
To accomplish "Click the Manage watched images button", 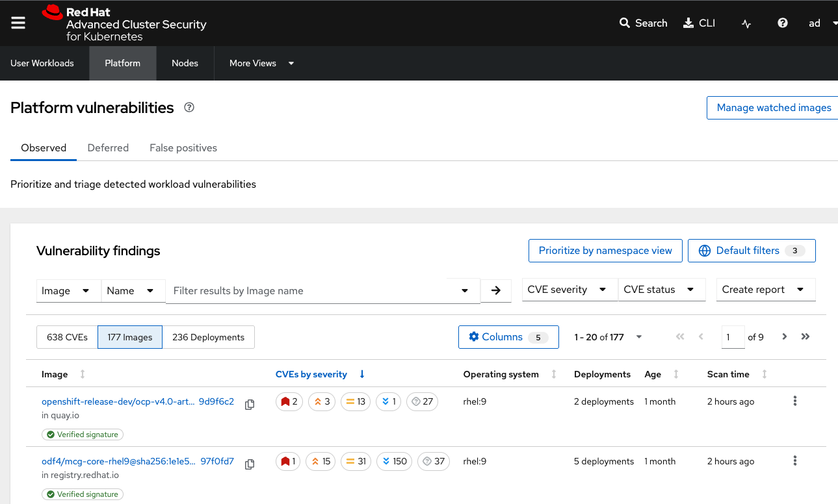I will [x=773, y=108].
